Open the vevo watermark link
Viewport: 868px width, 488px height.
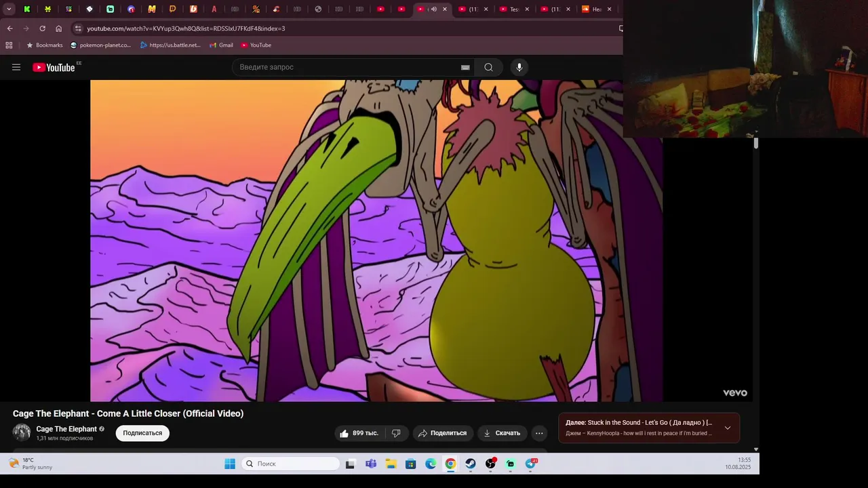coord(735,393)
